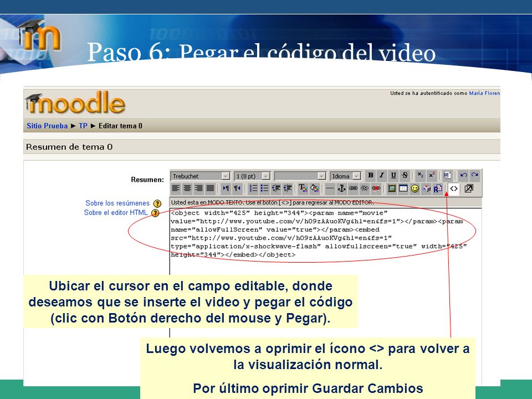The image size is (532, 399).
Task: Apply superscript formatting
Action: [x=432, y=176]
